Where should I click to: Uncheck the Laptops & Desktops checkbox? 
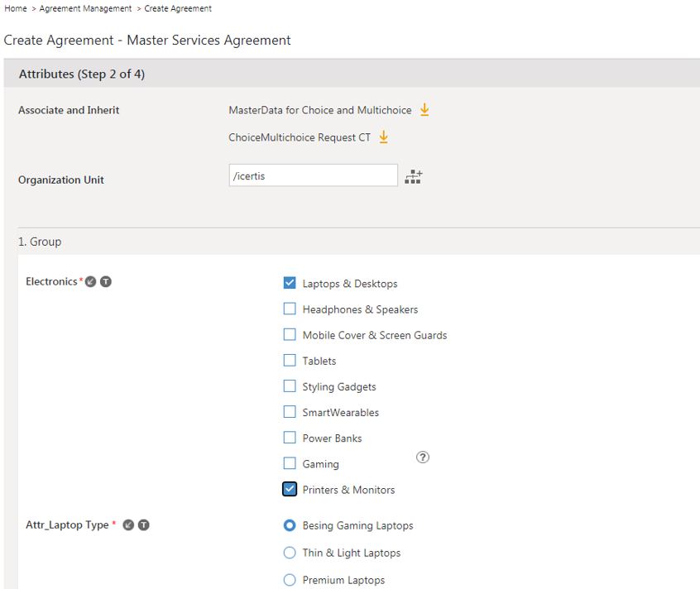pos(290,283)
